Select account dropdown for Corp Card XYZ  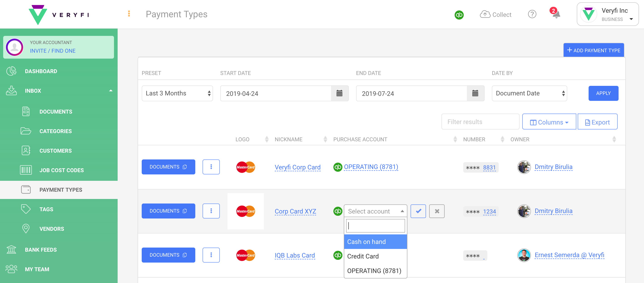click(375, 211)
